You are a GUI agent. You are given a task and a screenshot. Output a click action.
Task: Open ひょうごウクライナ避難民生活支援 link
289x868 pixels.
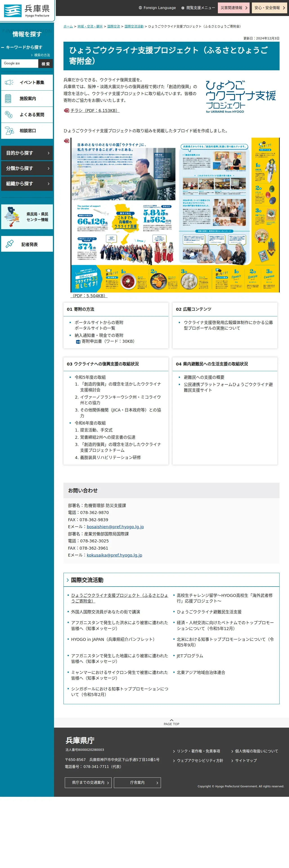pyautogui.click(x=209, y=612)
